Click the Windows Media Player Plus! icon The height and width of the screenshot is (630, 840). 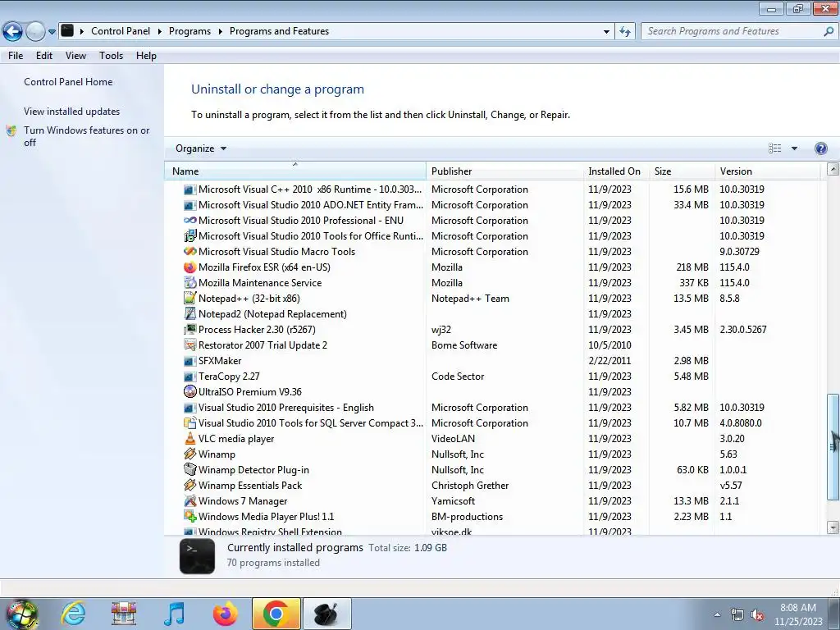[189, 517]
